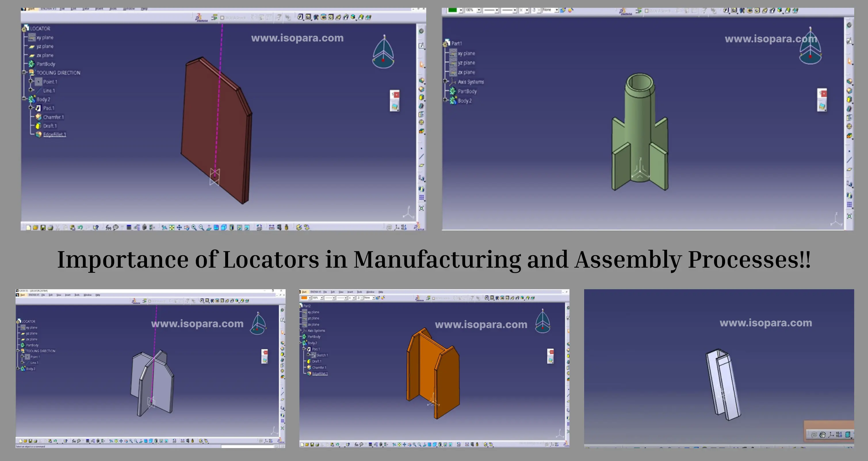Click Zoom In magnifier in brown locator window

(x=194, y=227)
